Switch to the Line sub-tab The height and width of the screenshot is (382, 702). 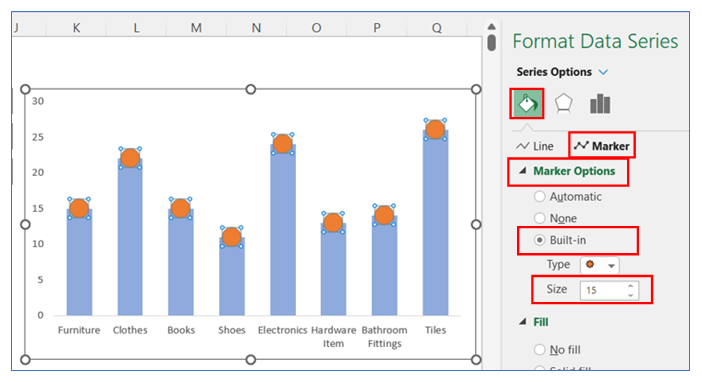point(535,146)
